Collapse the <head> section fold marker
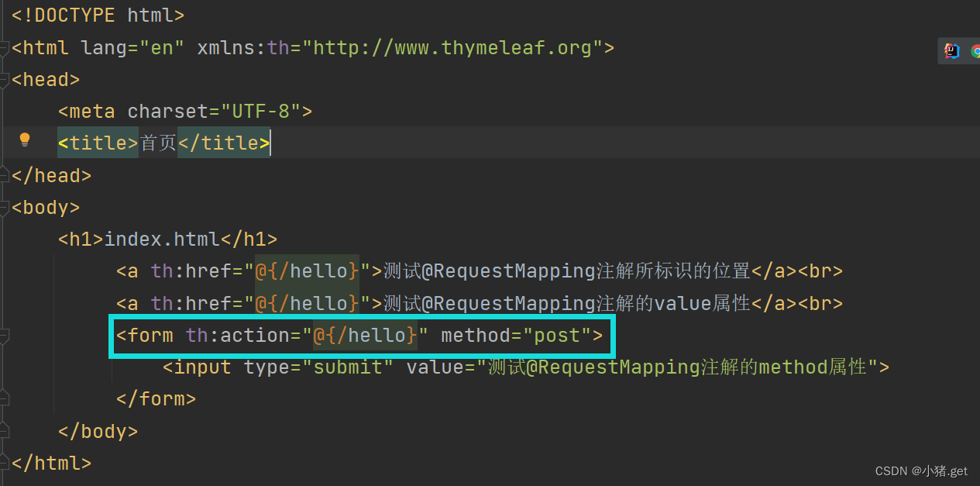 tap(4, 80)
